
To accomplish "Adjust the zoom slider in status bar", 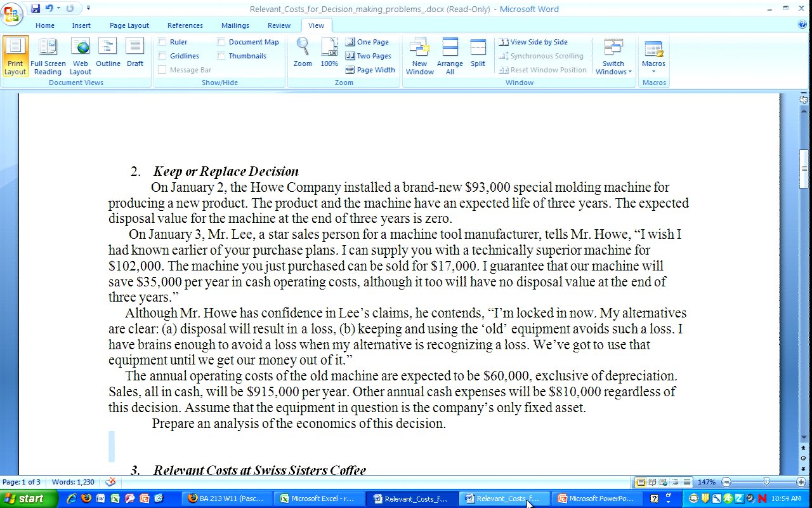I will tap(766, 483).
